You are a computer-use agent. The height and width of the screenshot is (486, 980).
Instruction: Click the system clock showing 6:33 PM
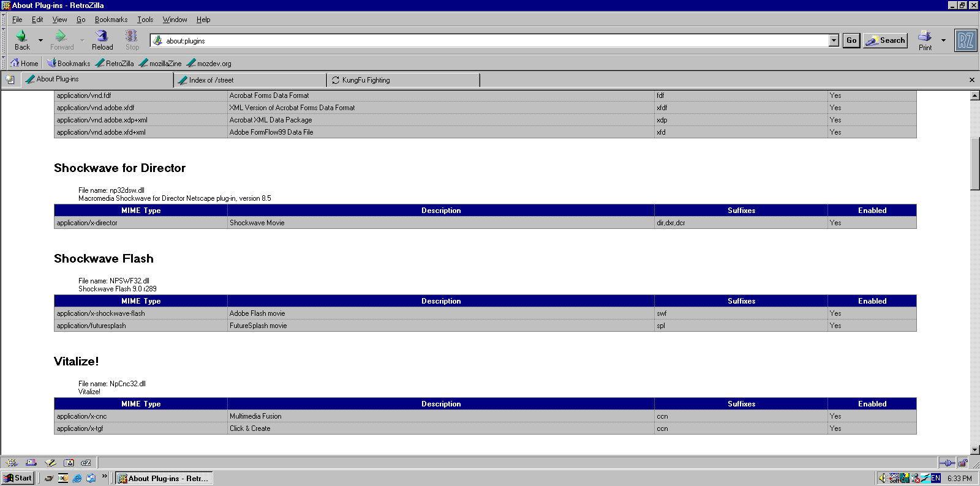pos(959,479)
